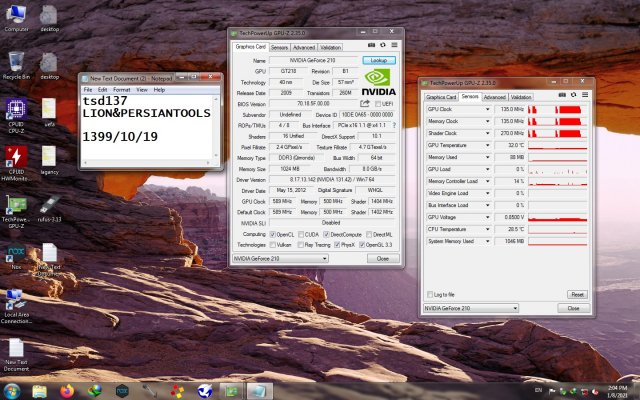Click the BIOS version share/export icon
This screenshot has height=400, width=640.
365,103
